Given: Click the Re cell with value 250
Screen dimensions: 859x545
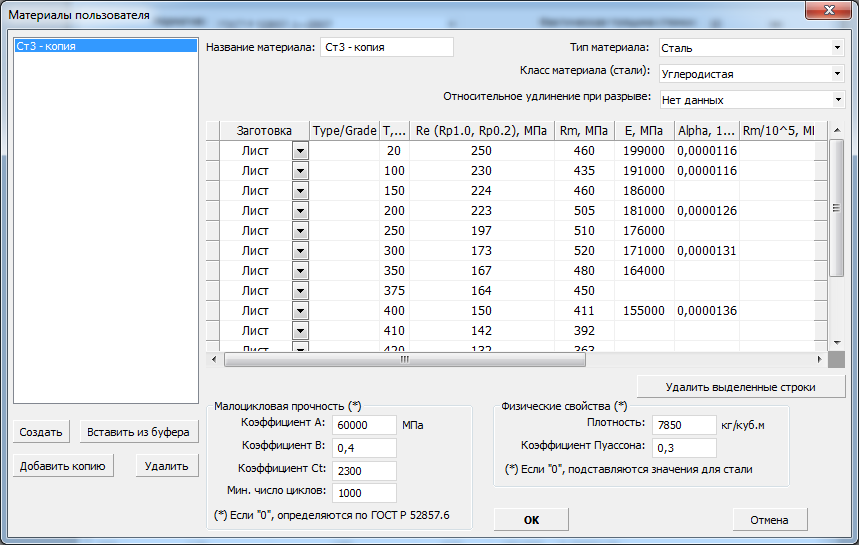Looking at the screenshot, I should [x=482, y=151].
